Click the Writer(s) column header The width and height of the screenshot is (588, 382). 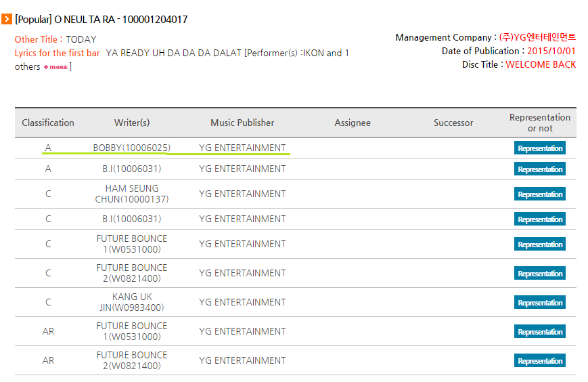point(132,123)
